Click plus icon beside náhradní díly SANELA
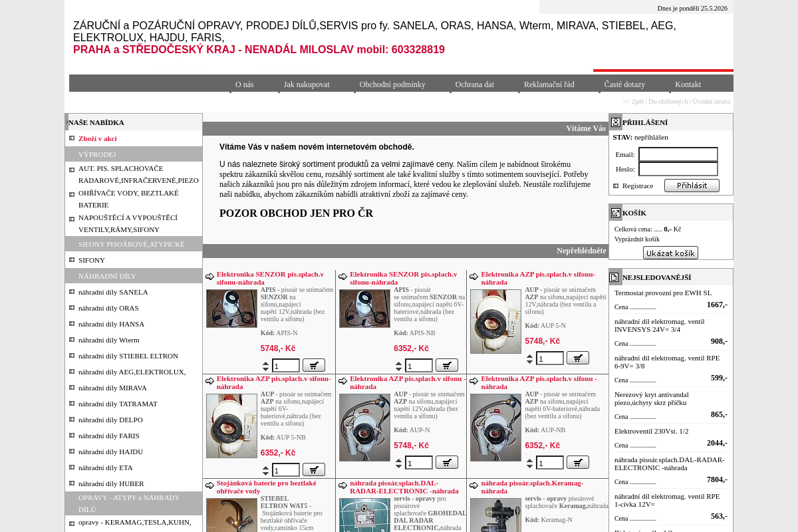Viewport: 798px width, 532px height. (72, 292)
